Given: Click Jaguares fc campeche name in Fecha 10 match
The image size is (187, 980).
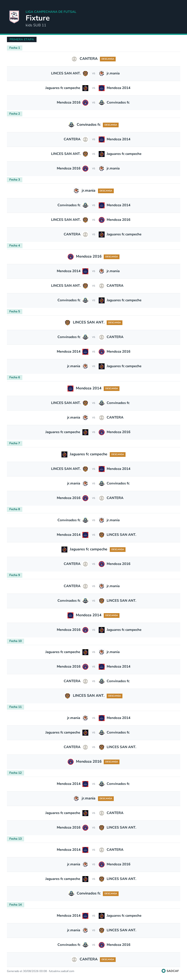Looking at the screenshot, I should [x=63, y=652].
